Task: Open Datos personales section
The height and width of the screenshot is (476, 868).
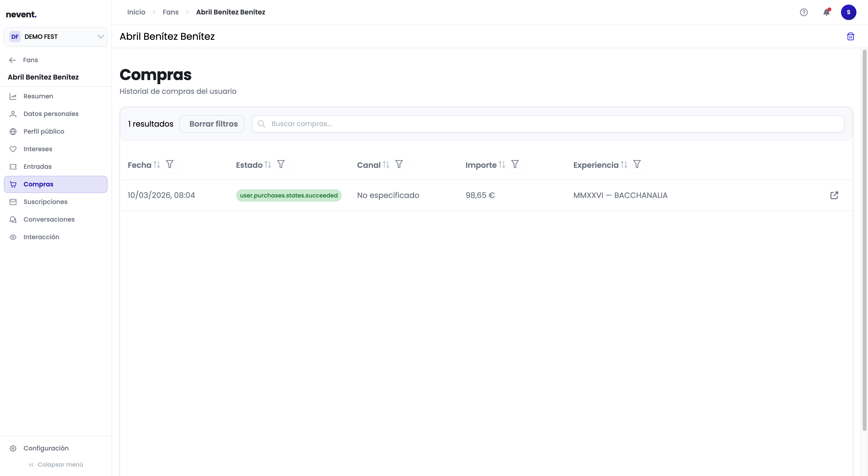Action: [x=56, y=114]
